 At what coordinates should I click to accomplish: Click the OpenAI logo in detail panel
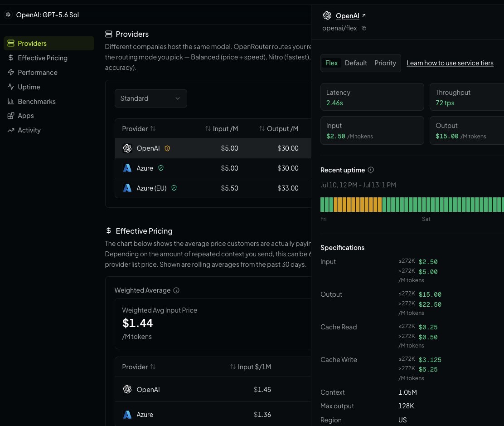pyautogui.click(x=327, y=15)
